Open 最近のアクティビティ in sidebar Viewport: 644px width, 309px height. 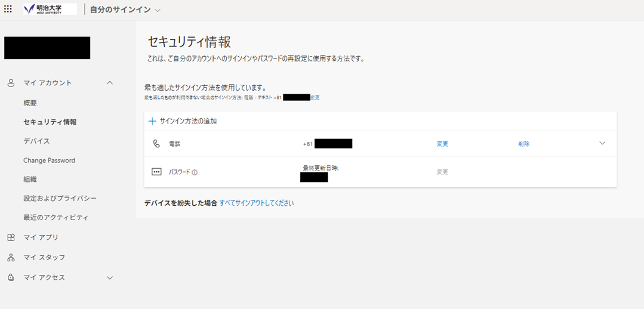coord(56,217)
